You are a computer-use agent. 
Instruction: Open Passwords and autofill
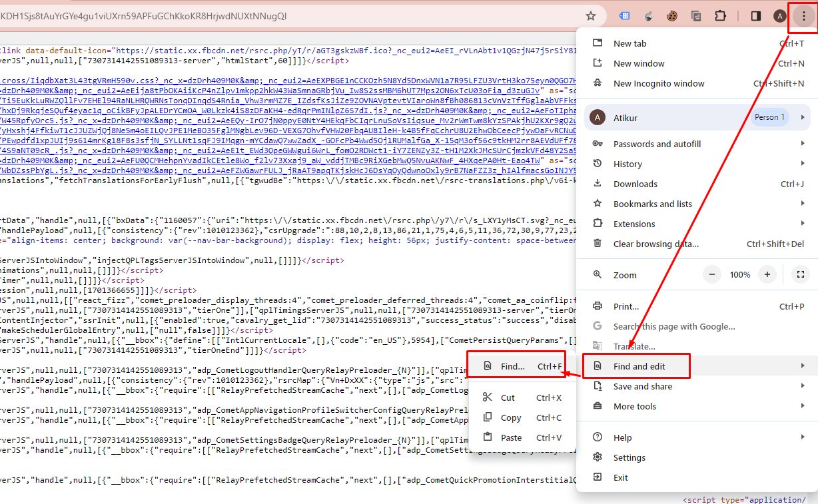point(696,144)
